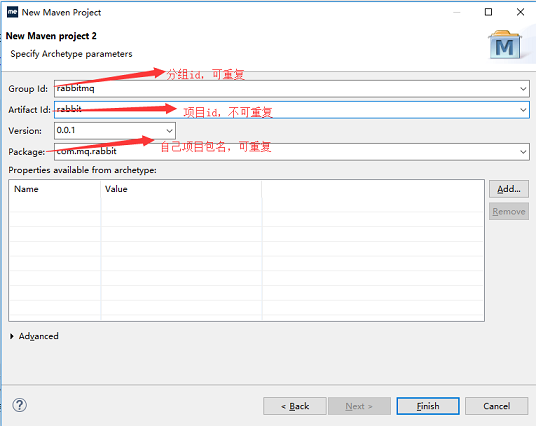Open the Group Id dropdown arrow

(x=523, y=89)
